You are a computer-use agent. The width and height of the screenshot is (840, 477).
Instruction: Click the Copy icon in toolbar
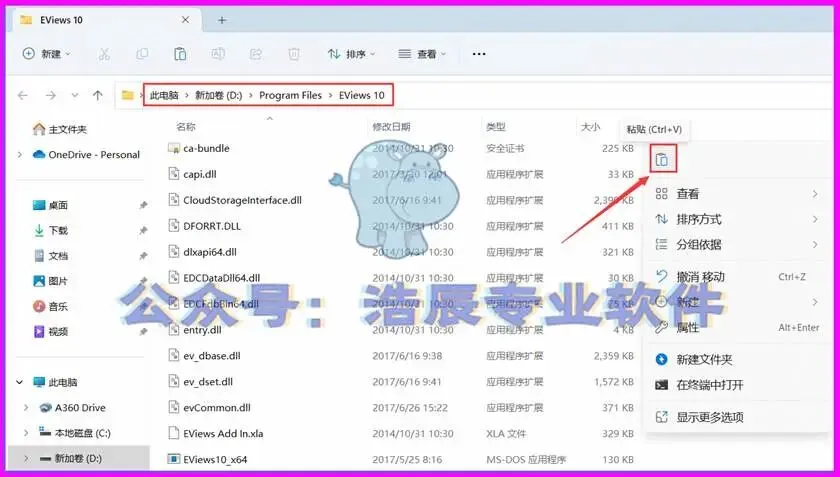(x=142, y=54)
